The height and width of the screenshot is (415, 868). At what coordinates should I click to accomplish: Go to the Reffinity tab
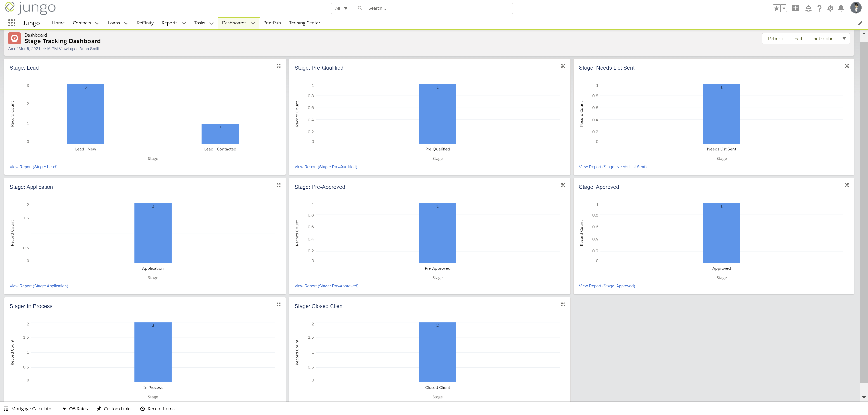pos(145,23)
